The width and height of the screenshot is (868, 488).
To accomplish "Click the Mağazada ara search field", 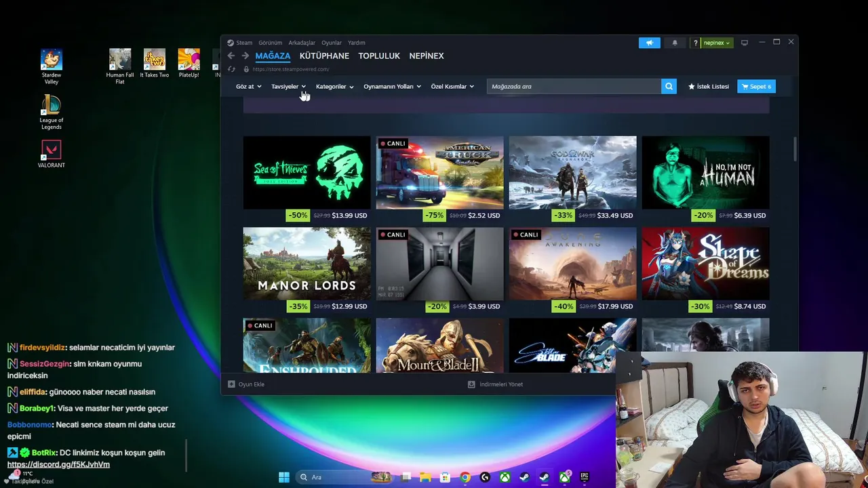I will [574, 86].
